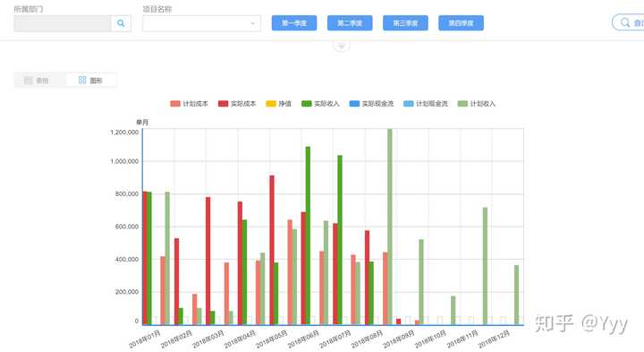Viewport: 644px width, 352px height.
Task: Click the 计划收入 bar for 2018年11月
Action: tap(485, 266)
